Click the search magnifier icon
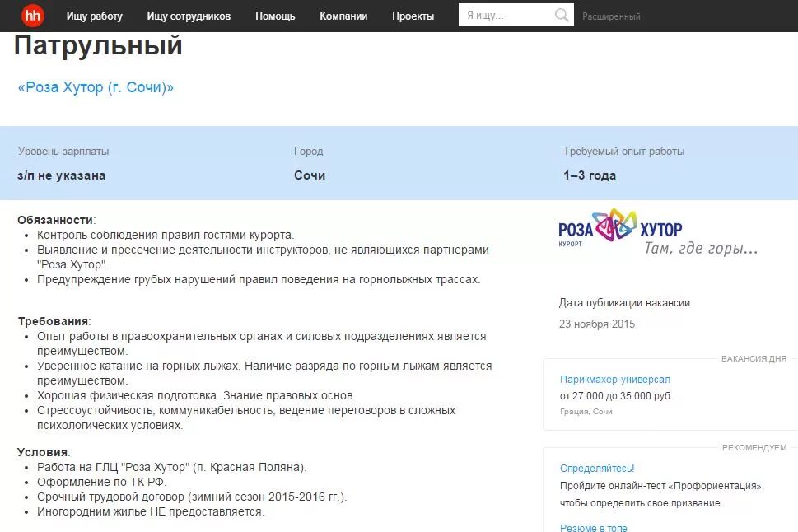Viewport: 798px width, 532px height. pos(562,16)
